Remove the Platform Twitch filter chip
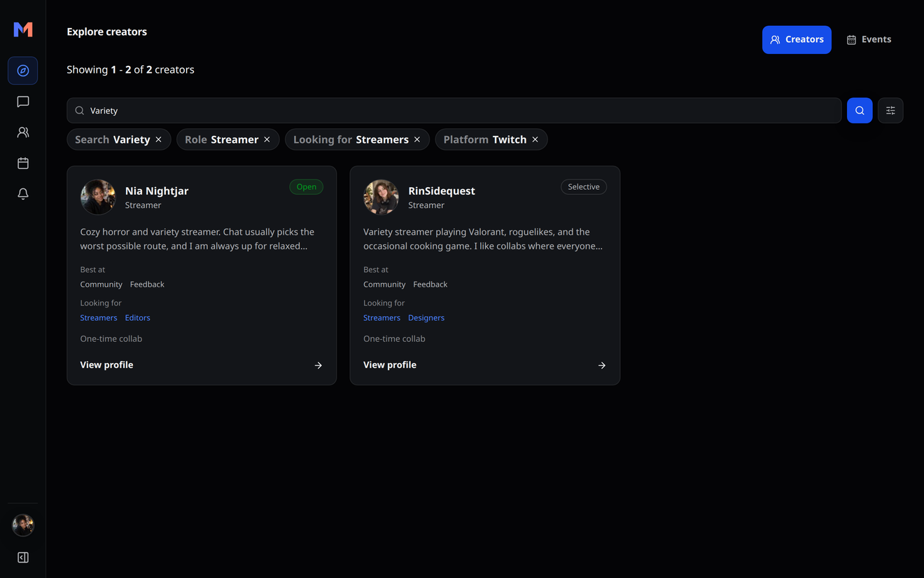Viewport: 924px width, 578px height. (x=535, y=139)
